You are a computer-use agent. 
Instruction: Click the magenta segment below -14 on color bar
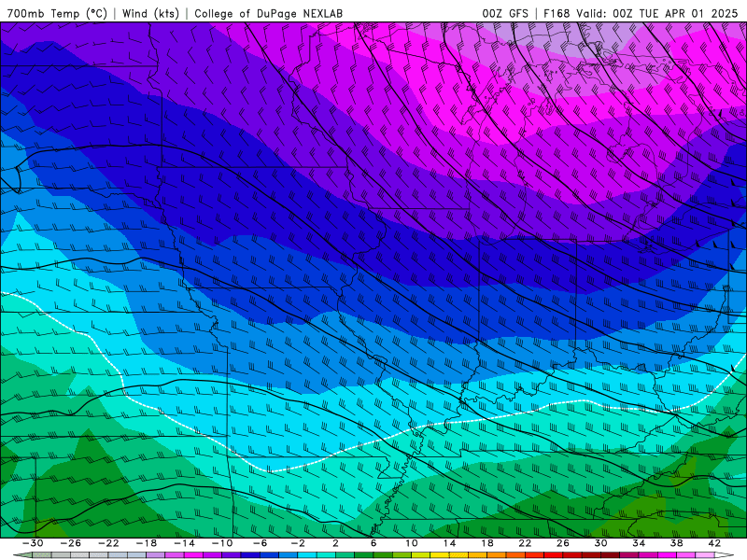click(x=193, y=555)
